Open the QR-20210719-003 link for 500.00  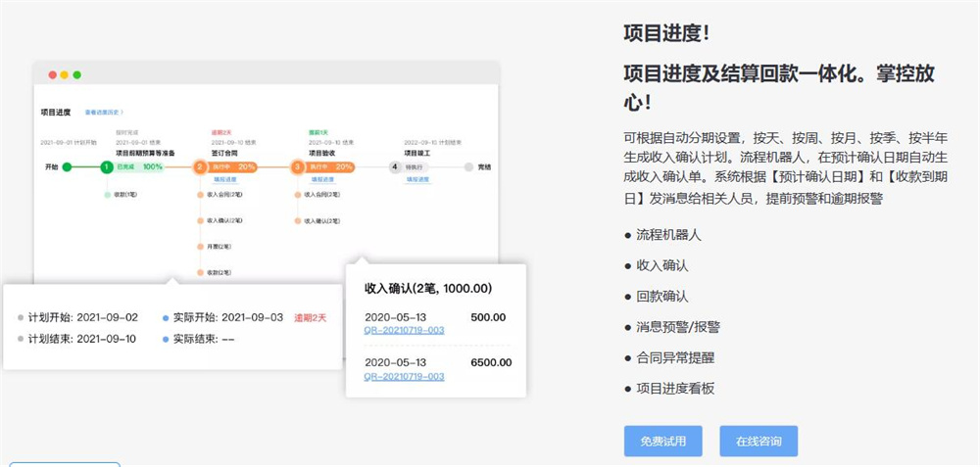pos(404,331)
